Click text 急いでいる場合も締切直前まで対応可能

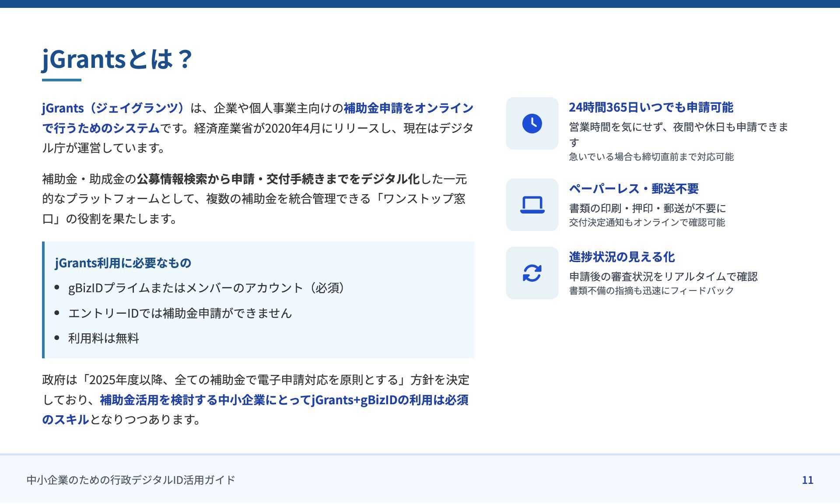(651, 157)
